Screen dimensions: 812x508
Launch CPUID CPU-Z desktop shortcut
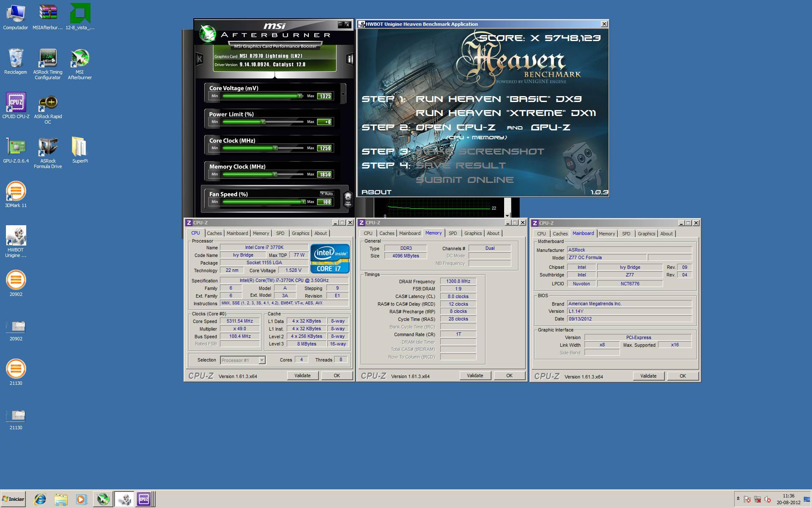[x=16, y=106]
